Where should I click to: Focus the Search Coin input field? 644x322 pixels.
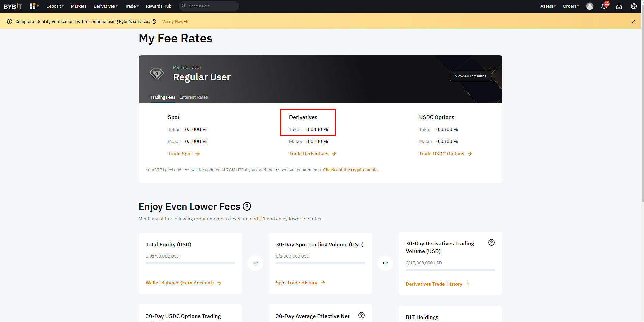point(209,6)
